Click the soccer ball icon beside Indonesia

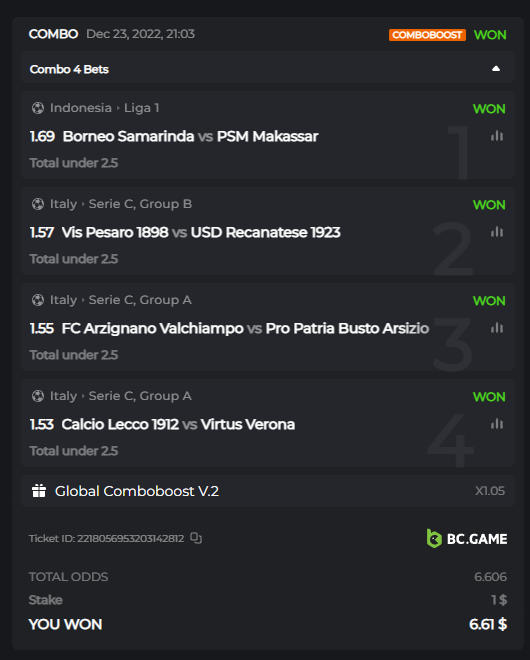coord(38,108)
